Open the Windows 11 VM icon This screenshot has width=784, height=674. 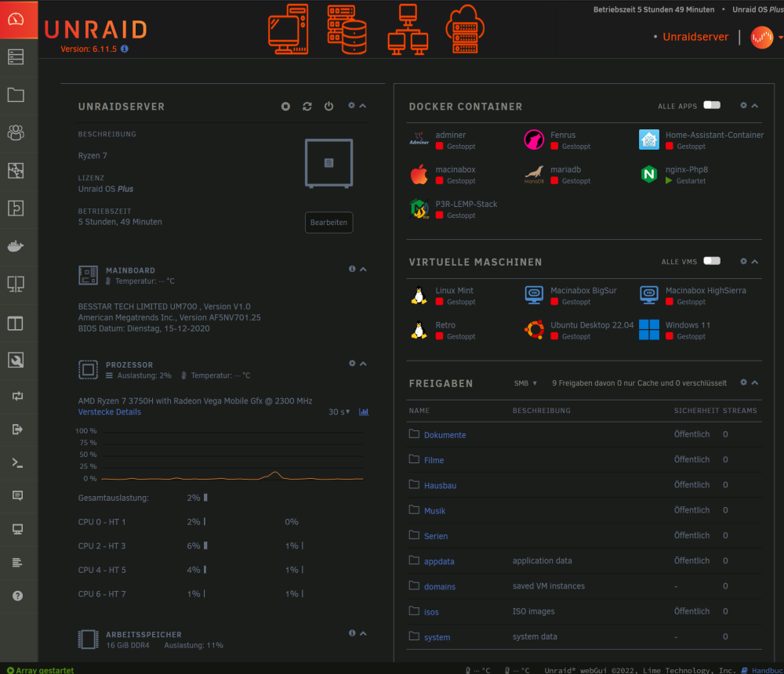649,329
